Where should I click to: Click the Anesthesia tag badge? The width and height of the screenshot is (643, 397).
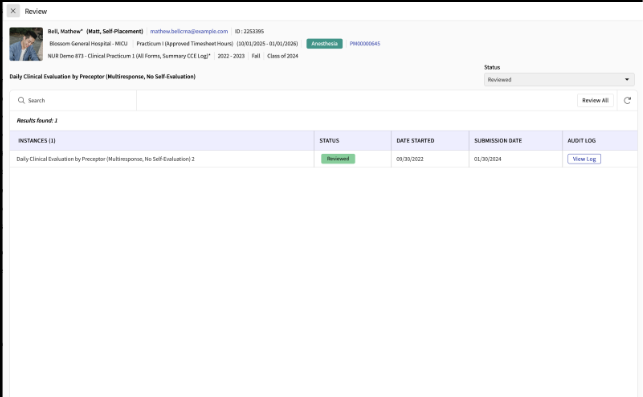pyautogui.click(x=324, y=43)
